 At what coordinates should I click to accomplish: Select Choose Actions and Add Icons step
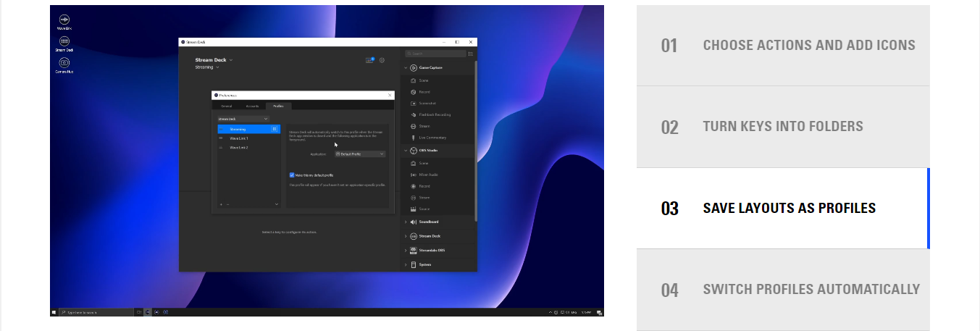point(783,46)
